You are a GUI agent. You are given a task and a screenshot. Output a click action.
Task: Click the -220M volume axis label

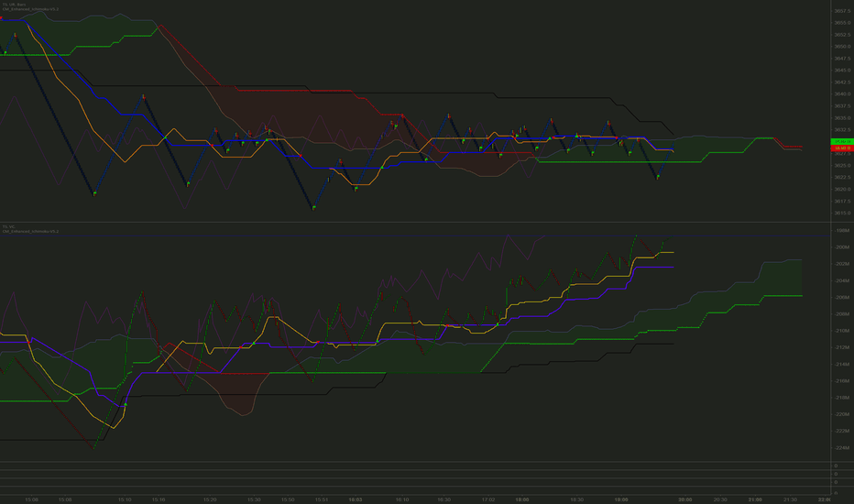coord(842,414)
